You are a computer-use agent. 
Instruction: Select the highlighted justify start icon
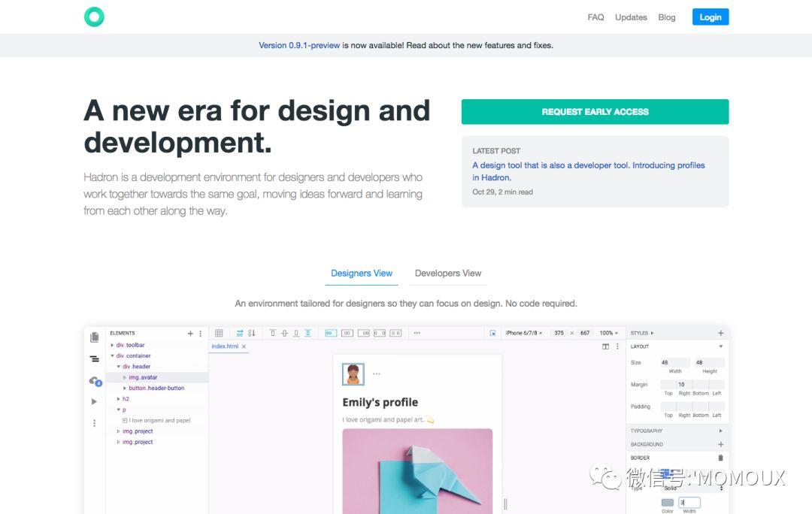[331, 333]
